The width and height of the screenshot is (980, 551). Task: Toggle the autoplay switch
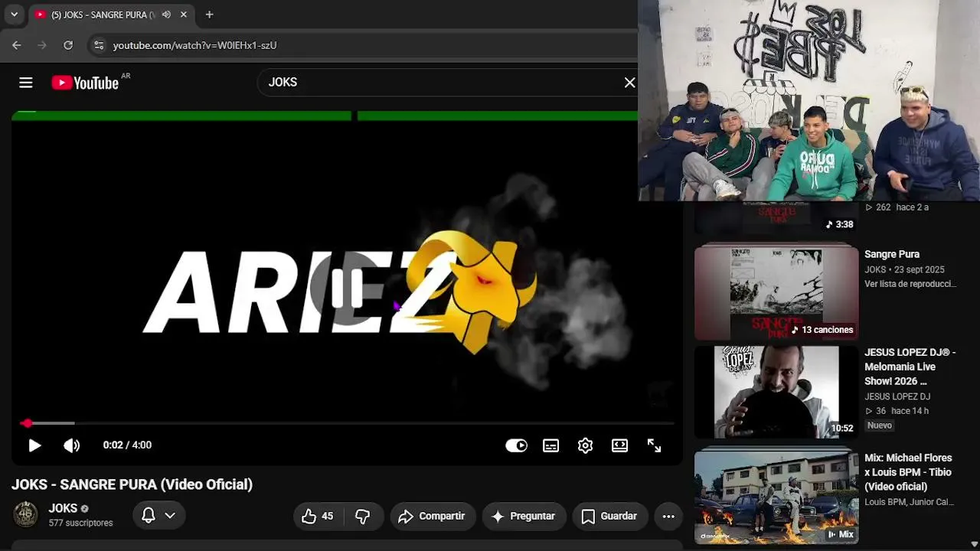tap(517, 445)
